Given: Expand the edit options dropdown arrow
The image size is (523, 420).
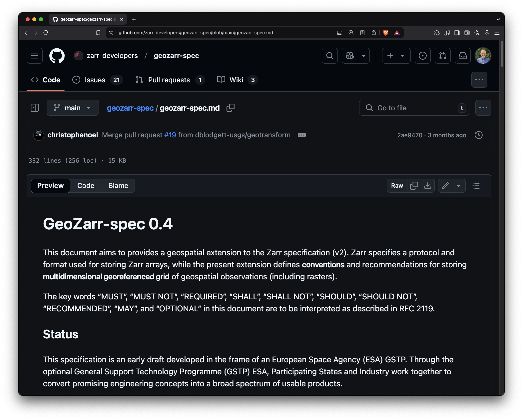Looking at the screenshot, I should (459, 186).
